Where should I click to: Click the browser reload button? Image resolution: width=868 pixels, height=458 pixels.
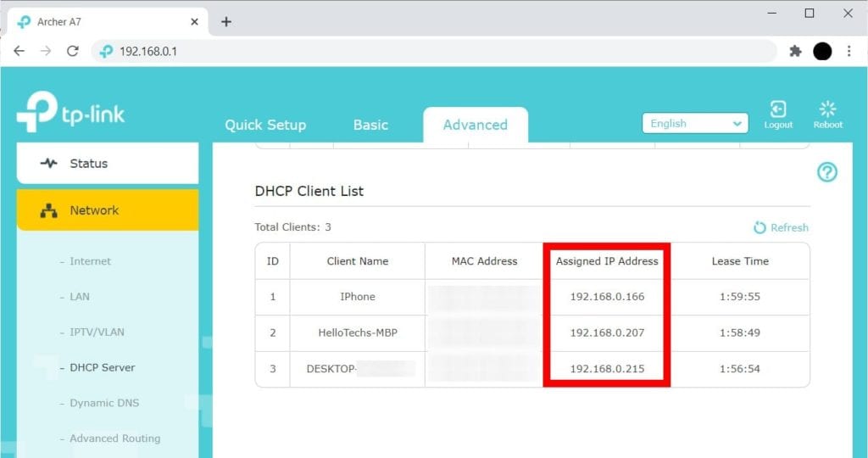[73, 52]
